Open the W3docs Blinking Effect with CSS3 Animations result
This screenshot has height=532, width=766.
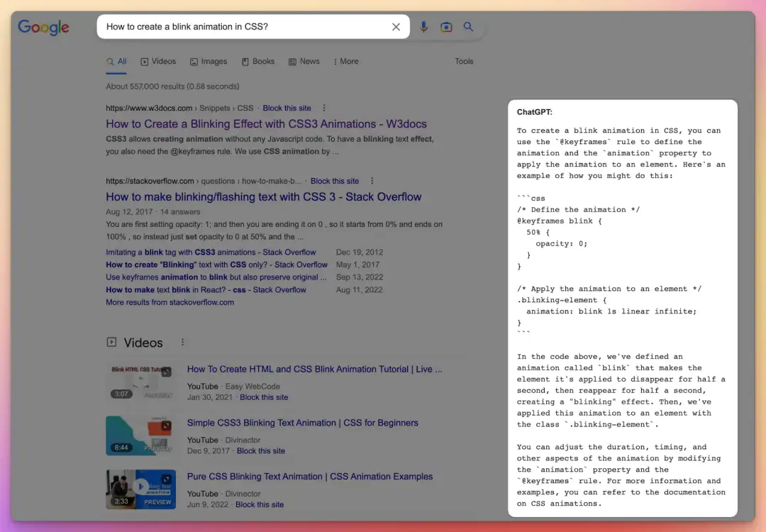tap(266, 124)
